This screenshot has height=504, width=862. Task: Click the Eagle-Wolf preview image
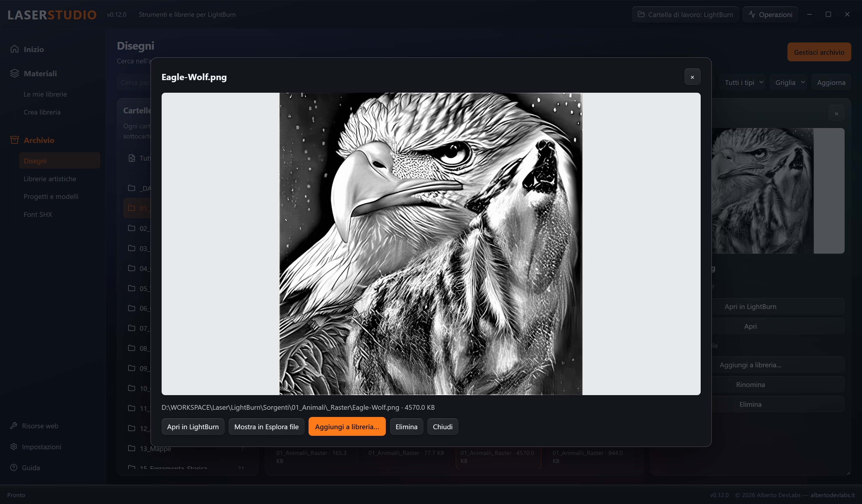[431, 244]
